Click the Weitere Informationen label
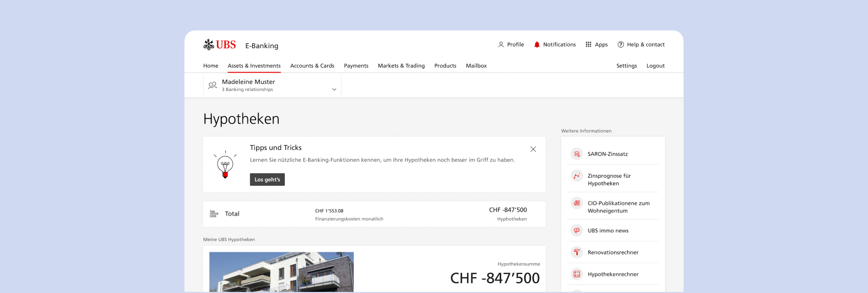 pos(586,131)
